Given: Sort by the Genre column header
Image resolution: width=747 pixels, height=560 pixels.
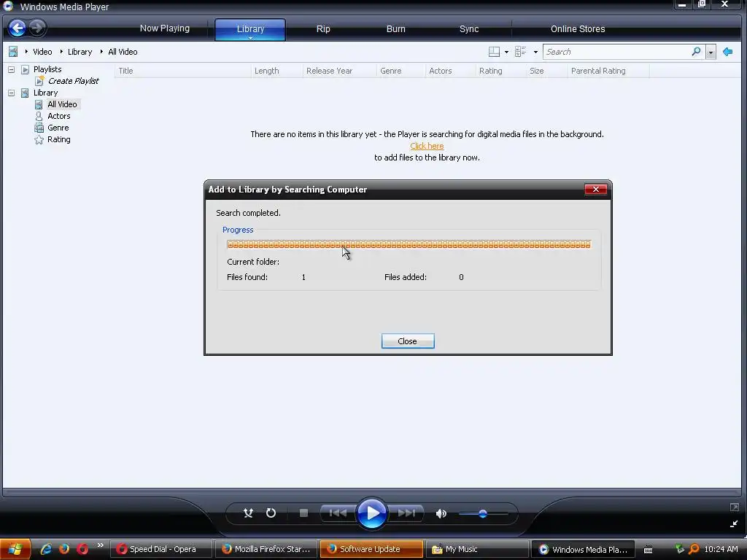Looking at the screenshot, I should pos(400,71).
